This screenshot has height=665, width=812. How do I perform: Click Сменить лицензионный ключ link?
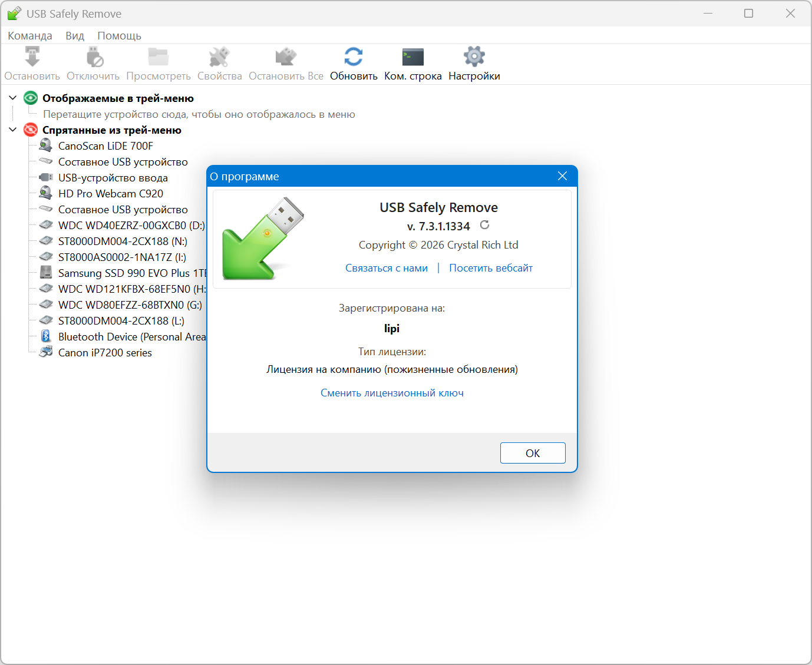pos(392,393)
